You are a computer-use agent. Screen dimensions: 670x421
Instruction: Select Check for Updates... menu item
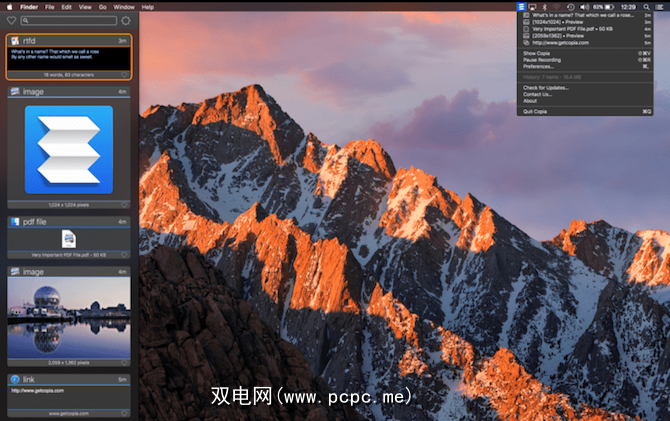[585, 88]
